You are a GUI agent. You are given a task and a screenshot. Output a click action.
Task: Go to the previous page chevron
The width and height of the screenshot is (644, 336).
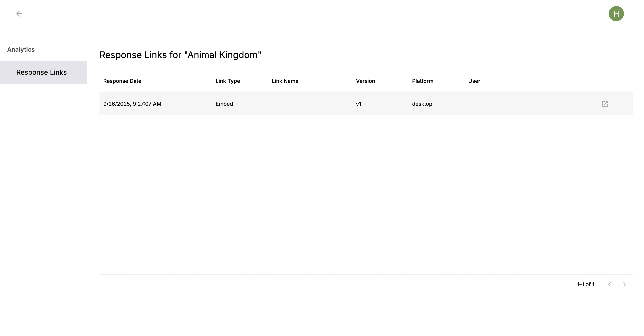point(610,284)
